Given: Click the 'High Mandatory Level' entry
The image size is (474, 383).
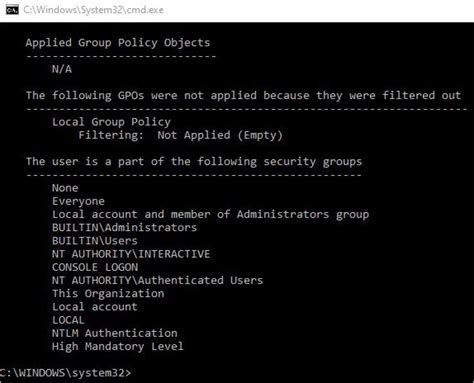Looking at the screenshot, I should (x=118, y=347).
